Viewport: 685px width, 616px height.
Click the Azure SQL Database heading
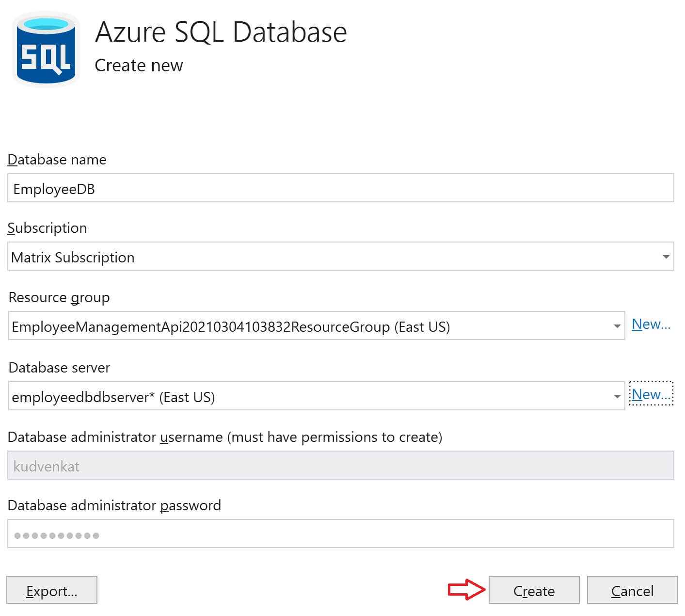coord(221,32)
